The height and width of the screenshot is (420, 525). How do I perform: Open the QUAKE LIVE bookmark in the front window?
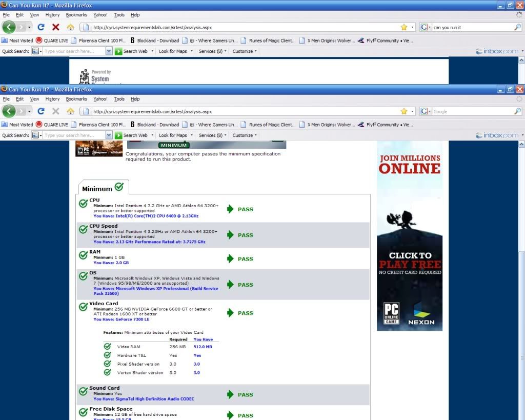[52, 125]
